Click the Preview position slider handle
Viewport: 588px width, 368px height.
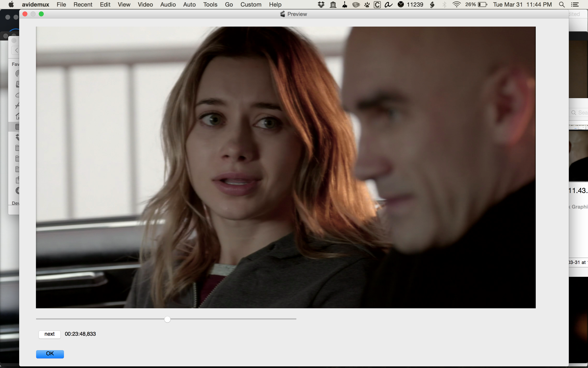167,319
